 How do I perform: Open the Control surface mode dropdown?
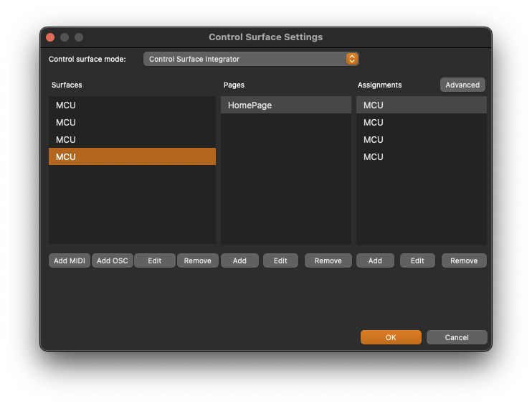251,59
